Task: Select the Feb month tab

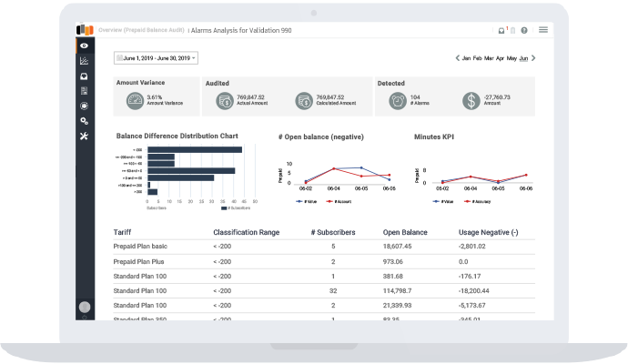Action: click(478, 58)
